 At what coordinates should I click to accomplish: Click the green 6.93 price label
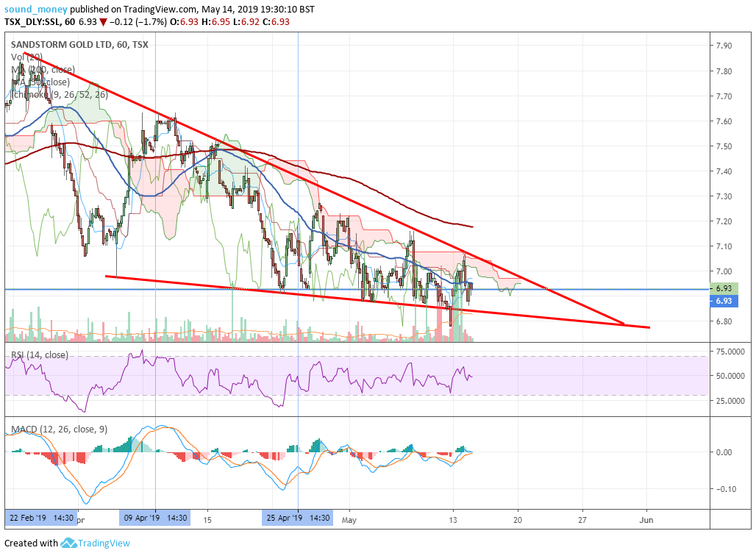pyautogui.click(x=724, y=288)
